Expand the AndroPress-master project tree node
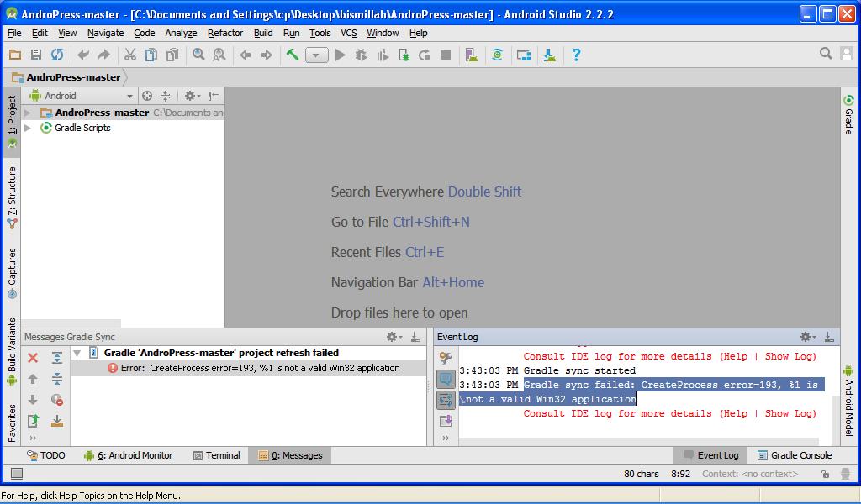The height and width of the screenshot is (504, 861). (28, 113)
